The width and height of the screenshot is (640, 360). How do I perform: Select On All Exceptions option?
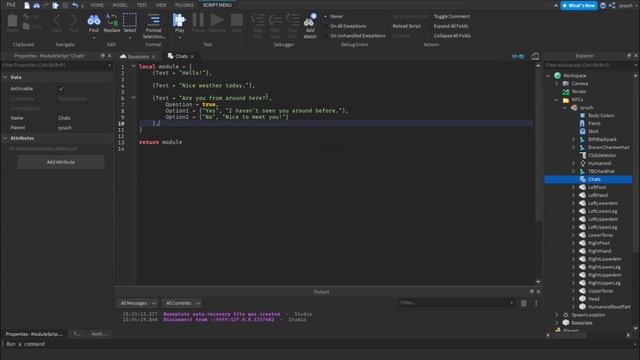pyautogui.click(x=348, y=26)
